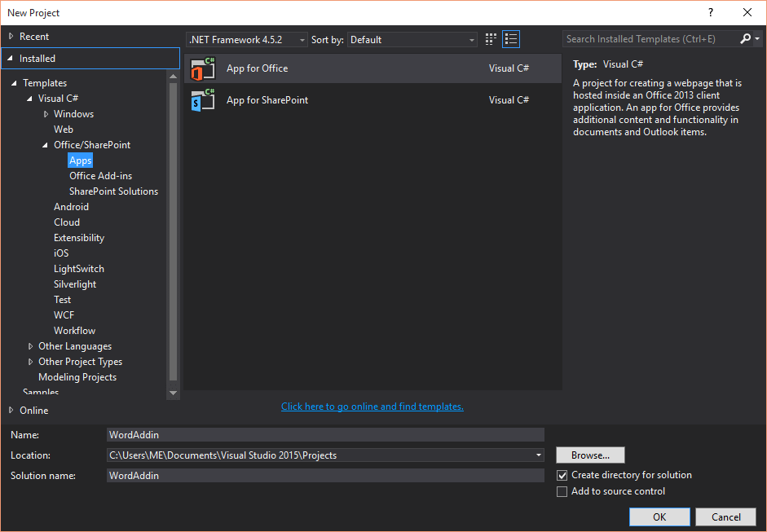The width and height of the screenshot is (767, 532).
Task: Select the Workflow template category
Action: [75, 331]
